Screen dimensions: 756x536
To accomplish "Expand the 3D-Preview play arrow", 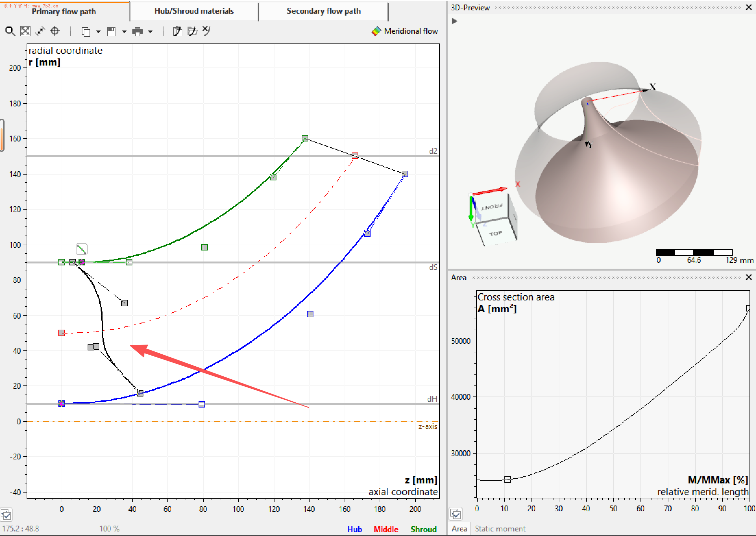I will [x=454, y=21].
